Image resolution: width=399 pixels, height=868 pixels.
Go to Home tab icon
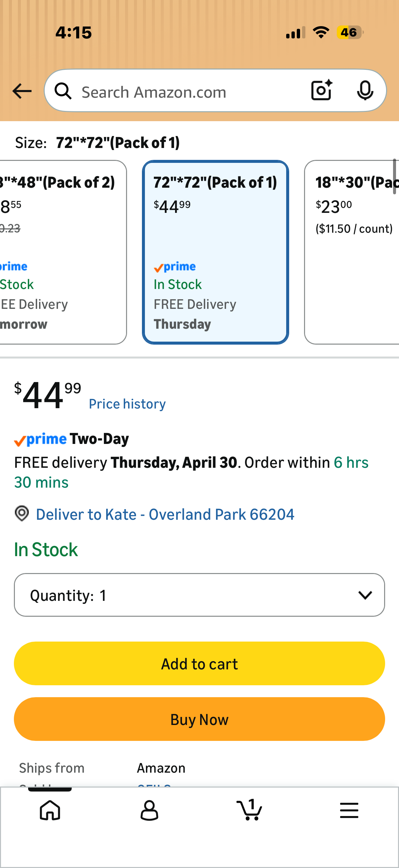pos(50,810)
